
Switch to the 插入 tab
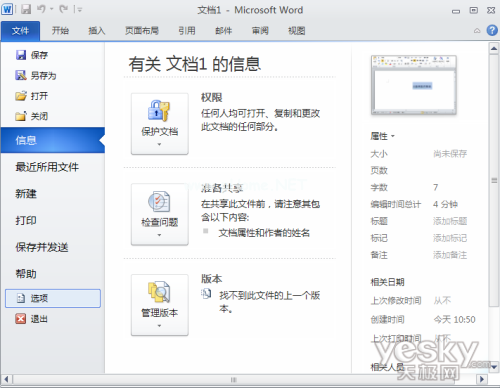[x=97, y=31]
